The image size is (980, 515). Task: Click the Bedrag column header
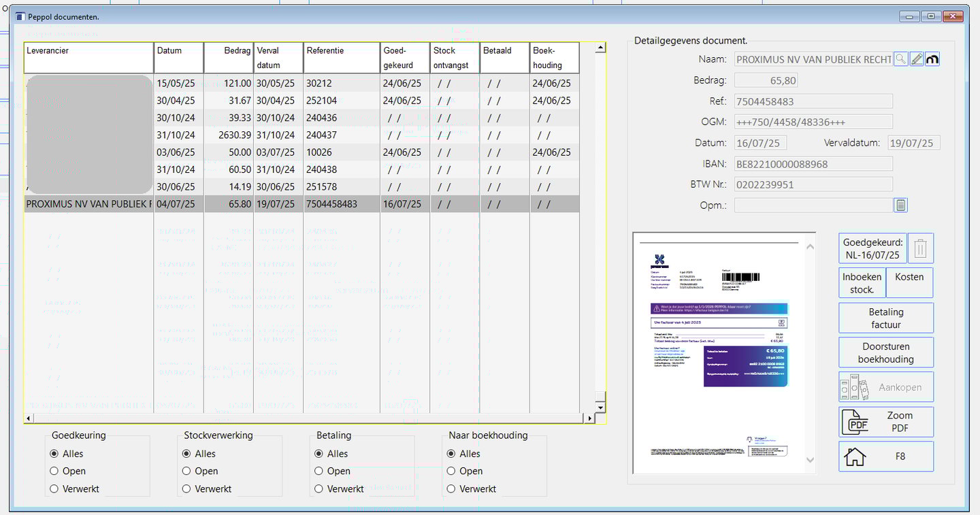pyautogui.click(x=229, y=58)
